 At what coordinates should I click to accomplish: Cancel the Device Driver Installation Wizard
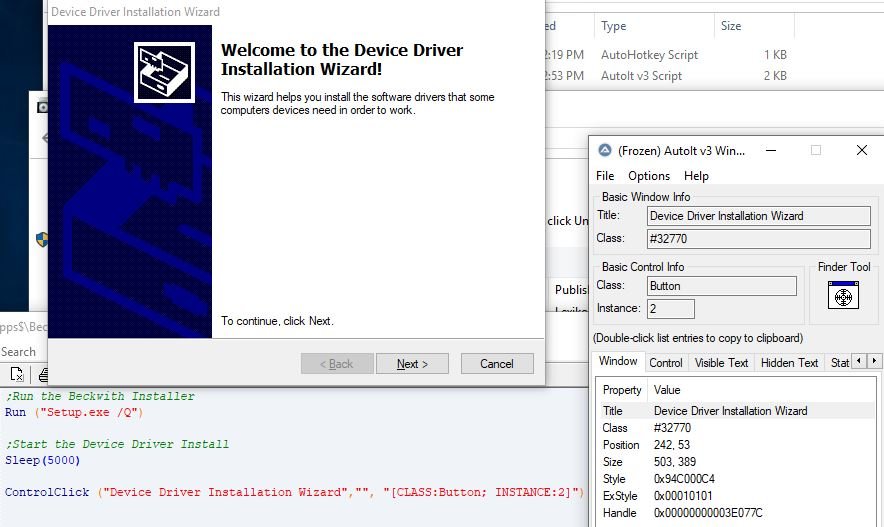[x=497, y=364]
